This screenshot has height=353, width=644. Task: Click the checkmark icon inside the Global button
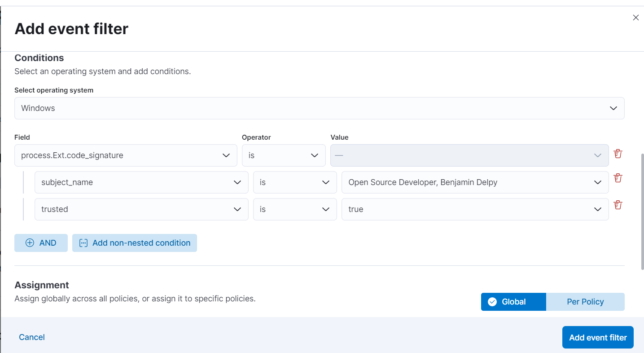493,301
